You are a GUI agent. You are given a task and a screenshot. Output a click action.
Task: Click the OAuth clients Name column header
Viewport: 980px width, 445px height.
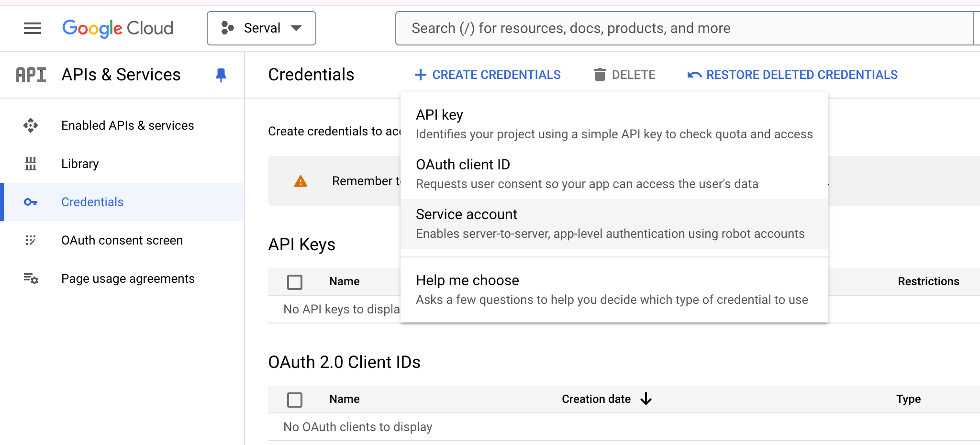click(345, 399)
